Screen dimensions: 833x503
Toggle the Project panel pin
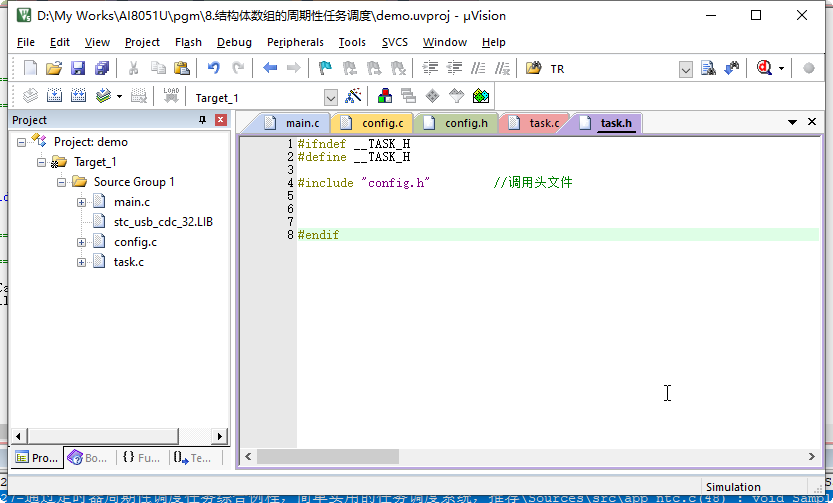(202, 120)
